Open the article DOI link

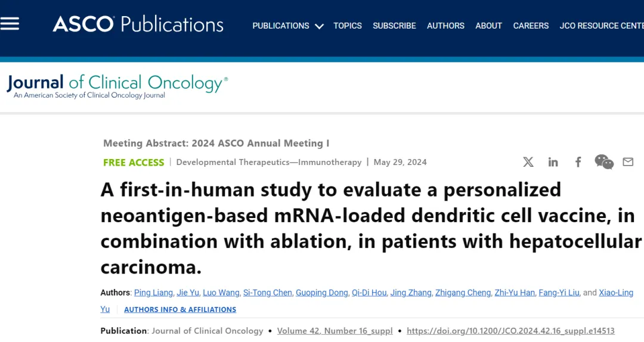click(510, 331)
